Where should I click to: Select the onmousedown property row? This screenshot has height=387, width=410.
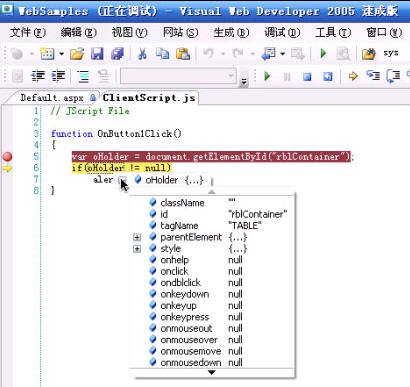pyautogui.click(x=212, y=362)
